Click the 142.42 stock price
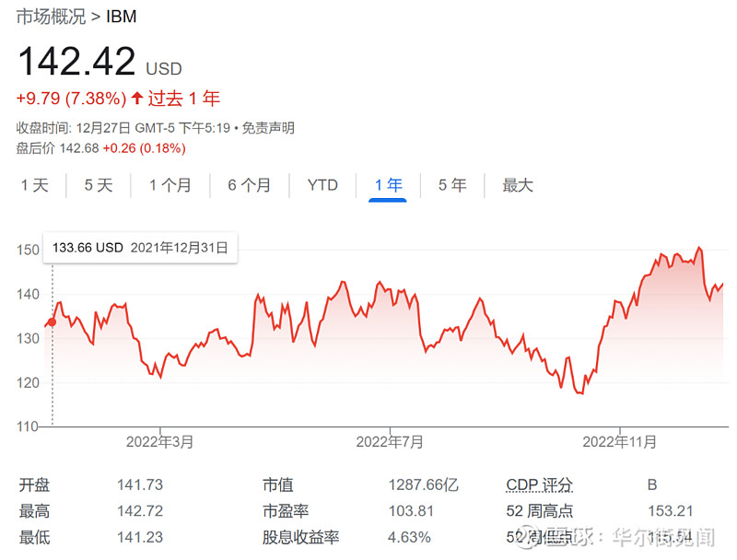 point(77,61)
